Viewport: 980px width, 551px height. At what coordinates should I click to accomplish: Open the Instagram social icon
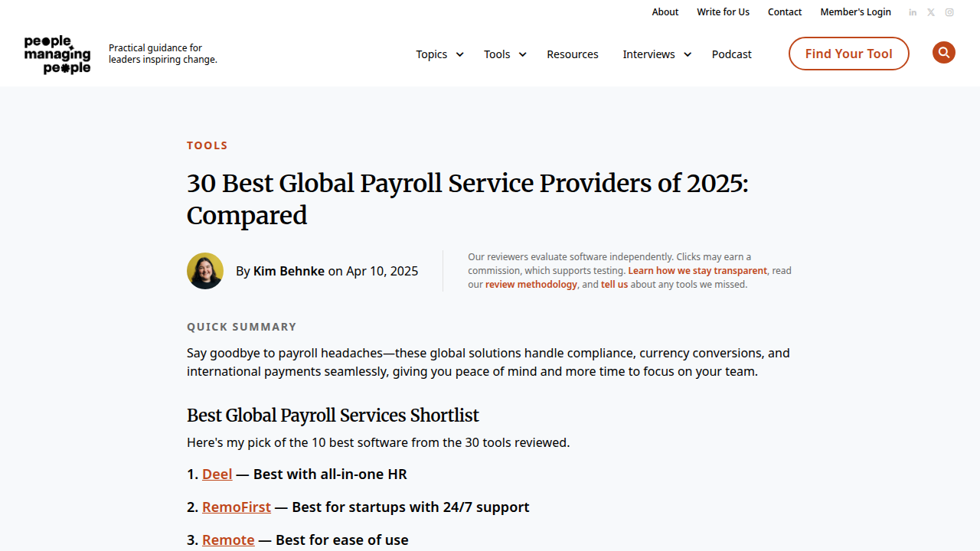point(949,12)
